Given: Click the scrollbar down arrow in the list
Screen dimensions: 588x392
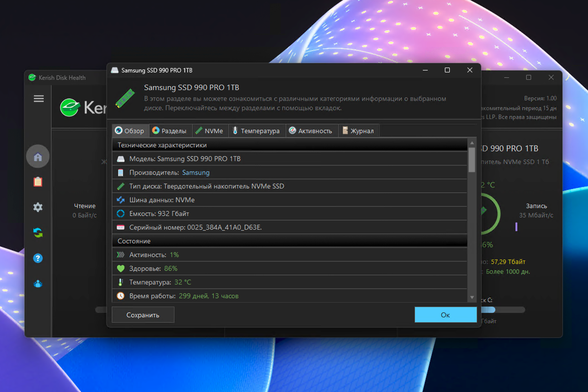Looking at the screenshot, I should coord(472,298).
